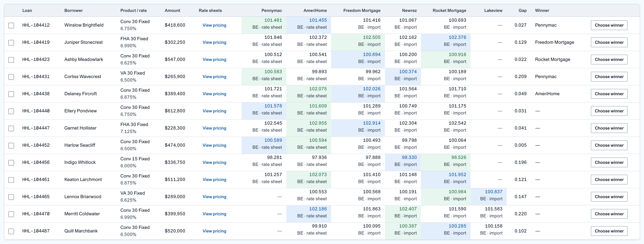
Task: Click Choose winner for Harlow Seacliff
Action: pos(609,145)
